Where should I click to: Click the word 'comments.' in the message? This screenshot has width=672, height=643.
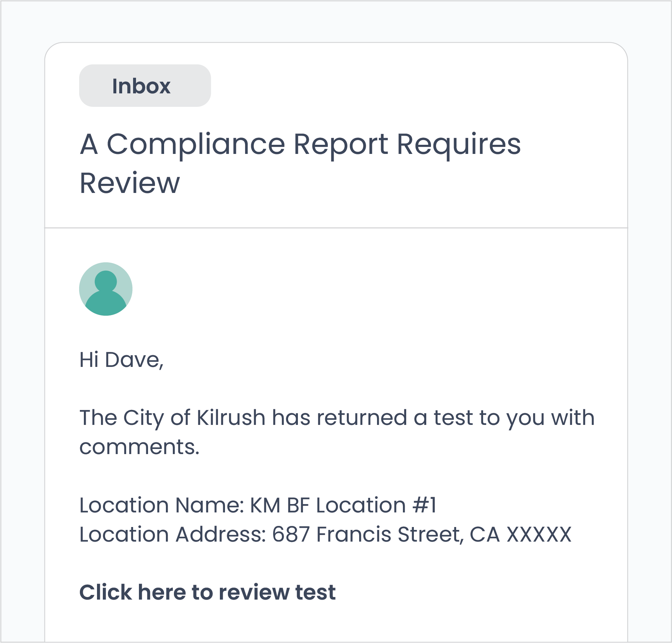click(x=140, y=447)
